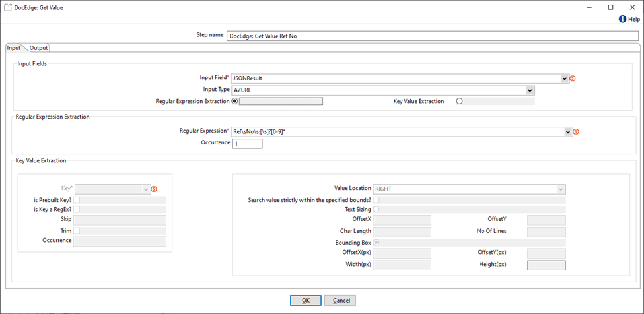644x314 pixels.
Task: Click the DocEdge window title icon
Action: [x=7, y=7]
